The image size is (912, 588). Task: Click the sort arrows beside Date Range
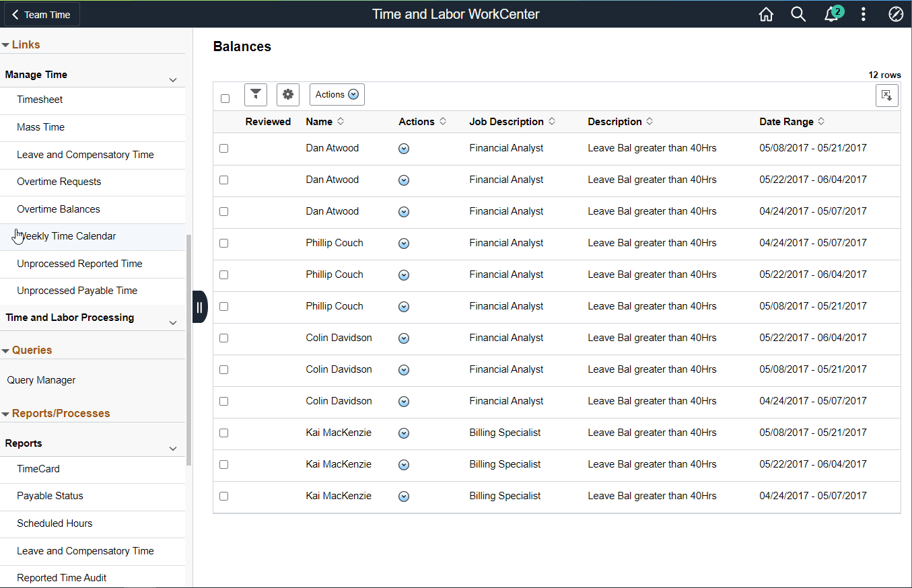(x=822, y=122)
